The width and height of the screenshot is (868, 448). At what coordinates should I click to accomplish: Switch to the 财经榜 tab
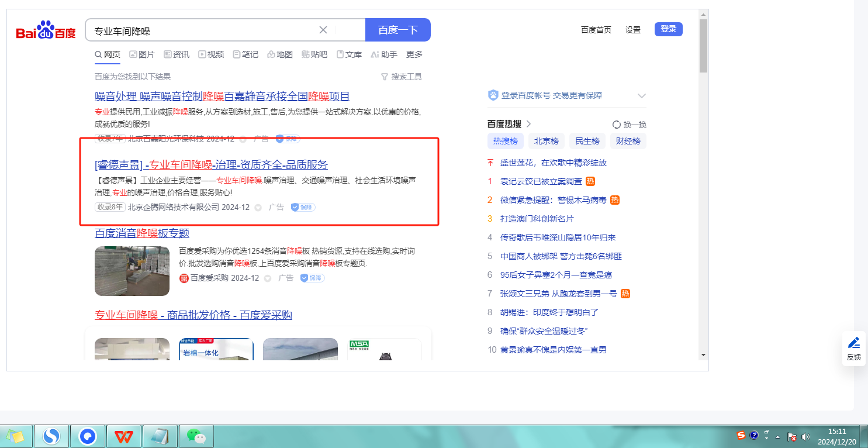pos(628,141)
